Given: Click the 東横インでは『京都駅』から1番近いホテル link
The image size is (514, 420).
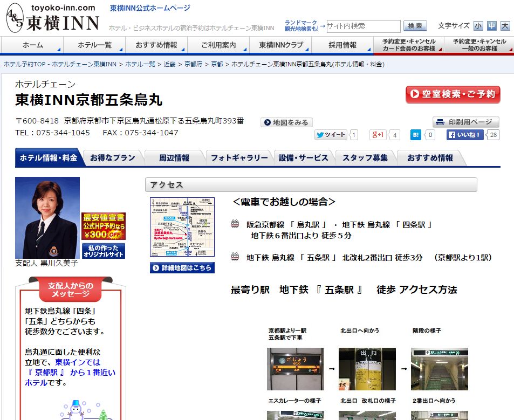Looking at the screenshot, I should 70,372.
